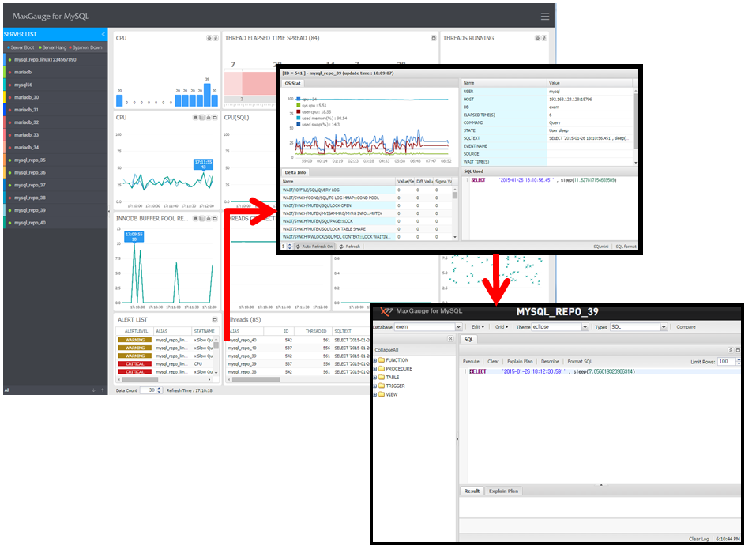Click the first icon in the CPU line chart header

pos(196,118)
